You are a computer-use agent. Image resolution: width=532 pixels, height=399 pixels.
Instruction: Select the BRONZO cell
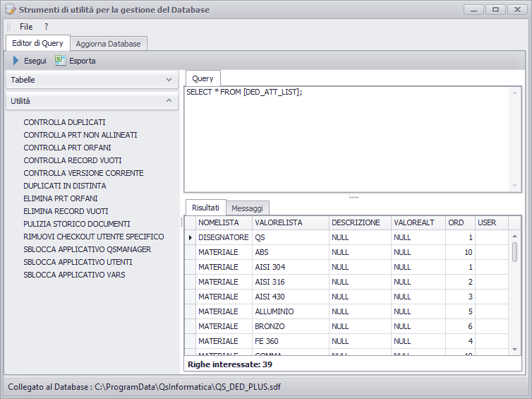(291, 326)
